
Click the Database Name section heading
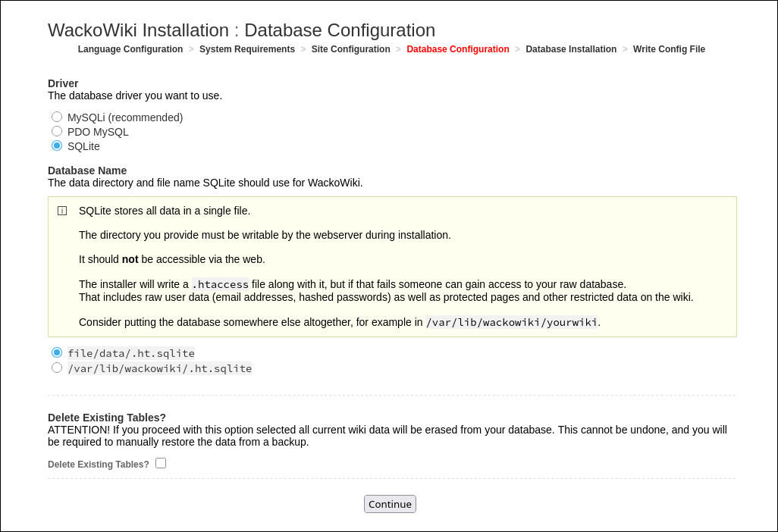(87, 171)
